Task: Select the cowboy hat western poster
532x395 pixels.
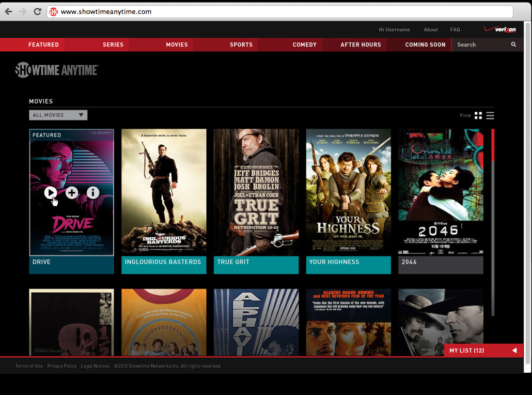Action: point(441,322)
